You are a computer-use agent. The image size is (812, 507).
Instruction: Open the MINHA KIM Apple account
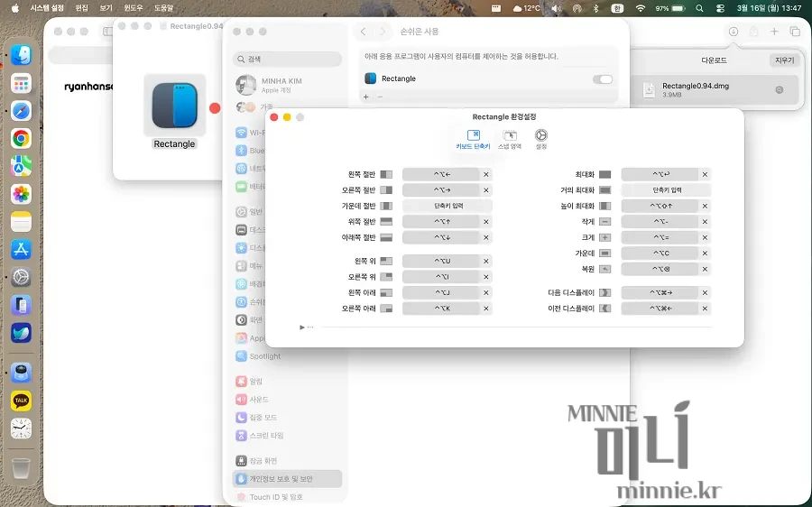[x=269, y=85]
